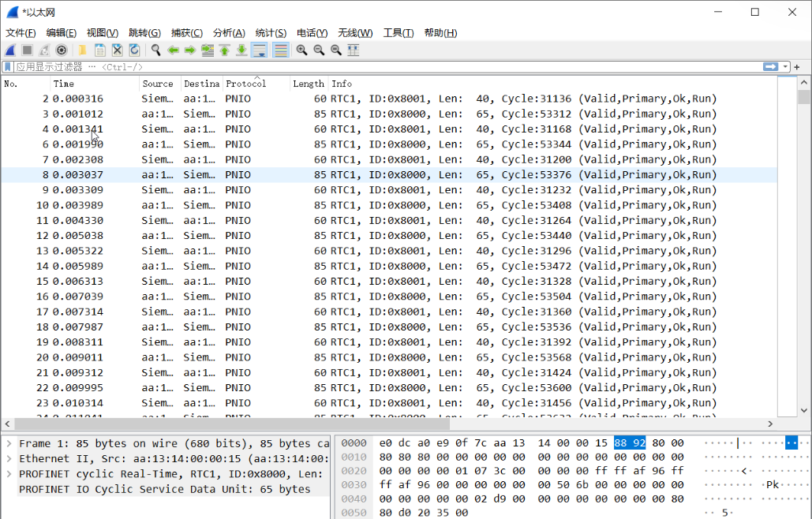Viewport: 812px width, 519px height.
Task: Click the packet list vertical scrollbar
Action: [x=803, y=237]
